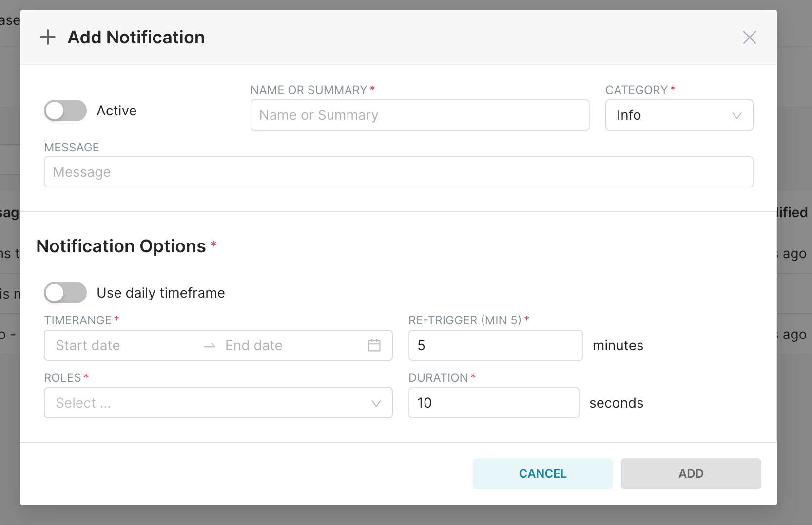812x525 pixels.
Task: Expand the Info category selection list
Action: click(679, 115)
